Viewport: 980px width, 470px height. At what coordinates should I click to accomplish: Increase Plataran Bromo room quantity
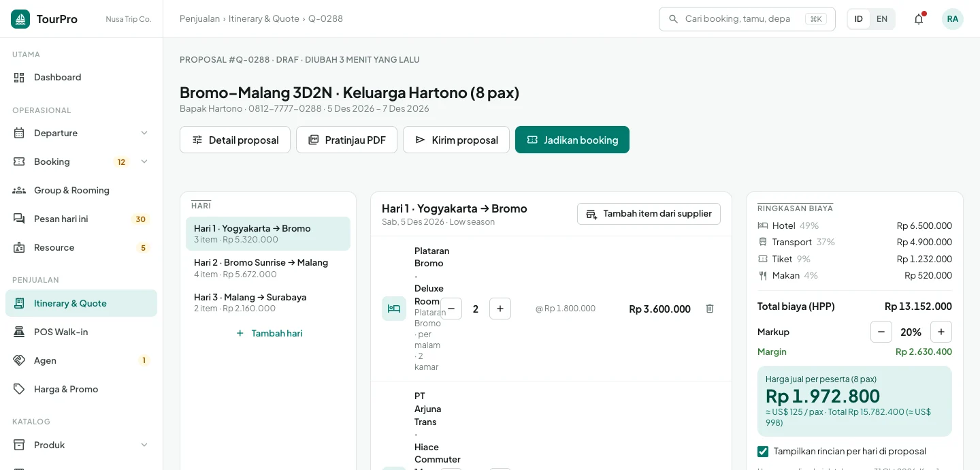pos(500,309)
